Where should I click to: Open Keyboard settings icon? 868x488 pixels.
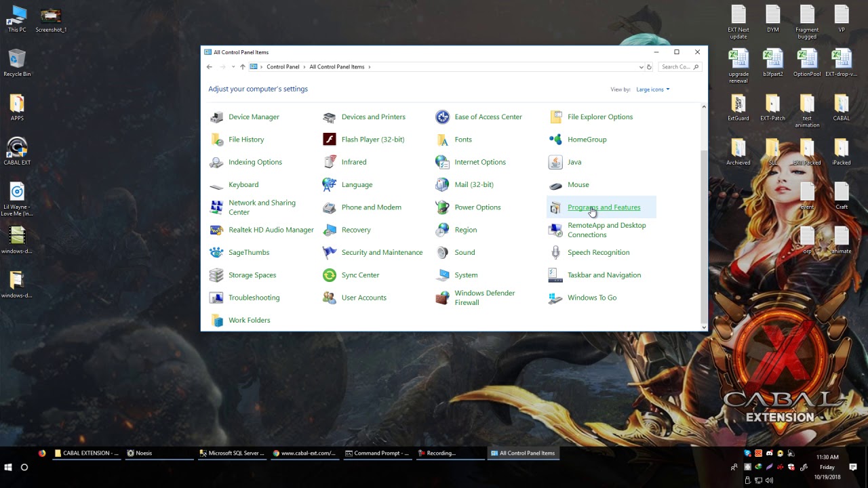217,185
